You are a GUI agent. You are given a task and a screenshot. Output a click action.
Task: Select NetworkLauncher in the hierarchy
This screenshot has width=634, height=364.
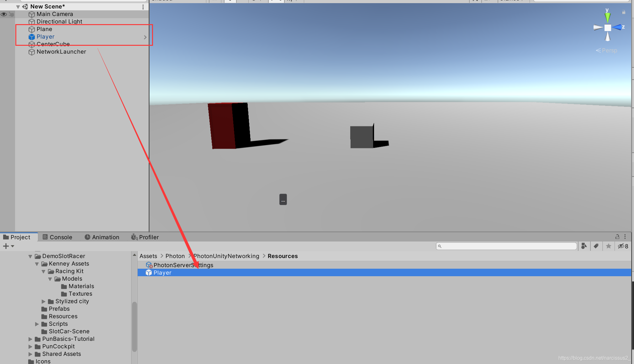61,52
